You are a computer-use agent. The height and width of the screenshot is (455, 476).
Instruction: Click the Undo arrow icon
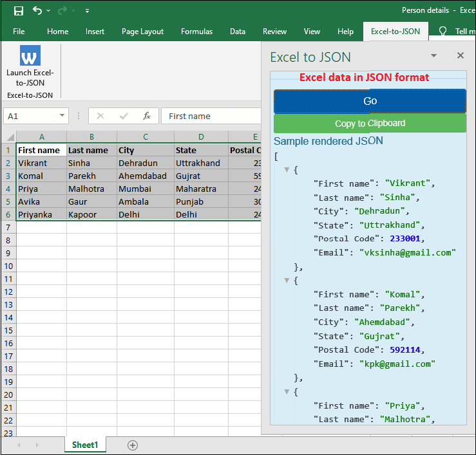coord(37,10)
